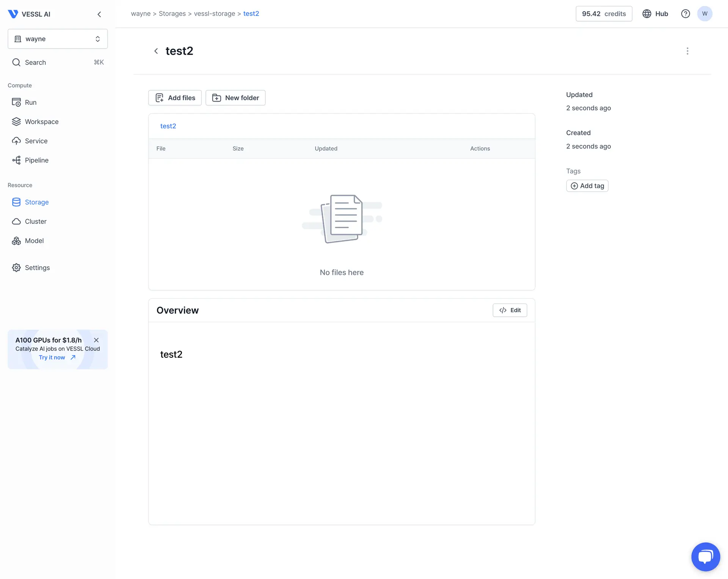728x579 pixels.
Task: Open the Run section icon
Action: pyautogui.click(x=16, y=102)
